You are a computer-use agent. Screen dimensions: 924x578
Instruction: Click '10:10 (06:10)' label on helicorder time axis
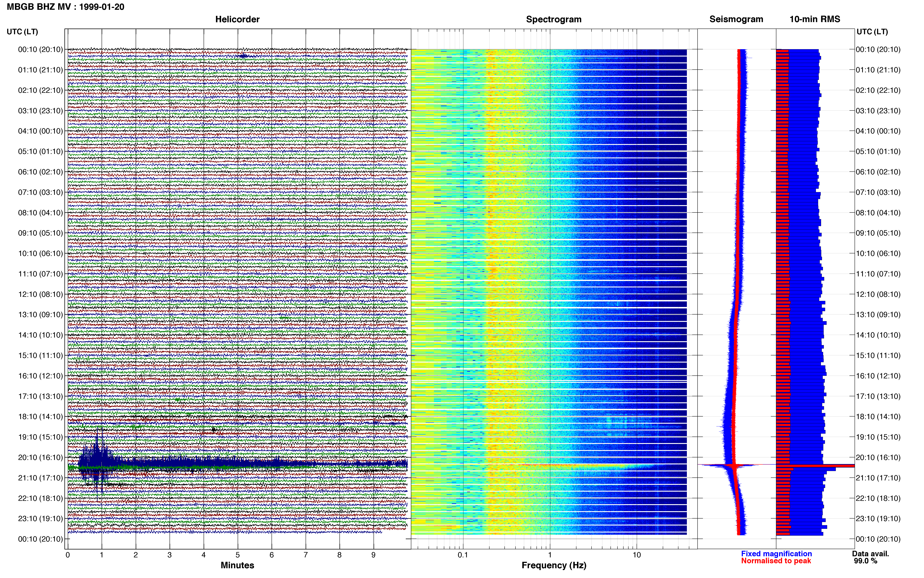coord(41,253)
